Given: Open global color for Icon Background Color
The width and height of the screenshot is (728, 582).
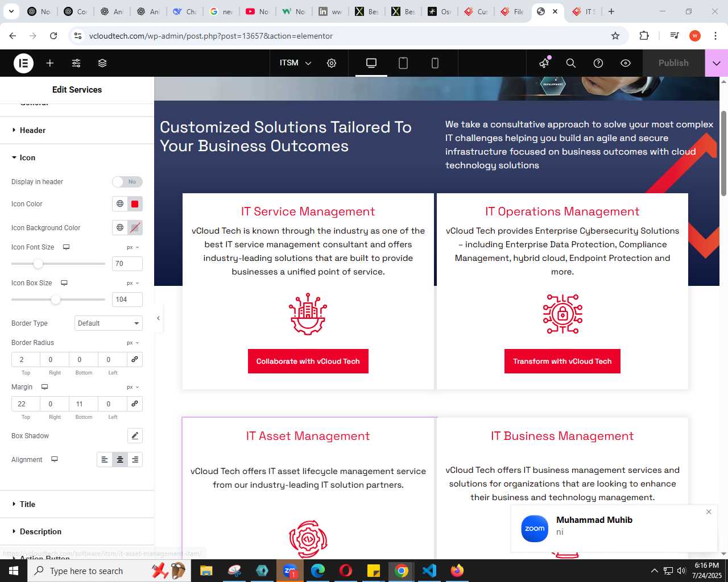Looking at the screenshot, I should pos(120,228).
